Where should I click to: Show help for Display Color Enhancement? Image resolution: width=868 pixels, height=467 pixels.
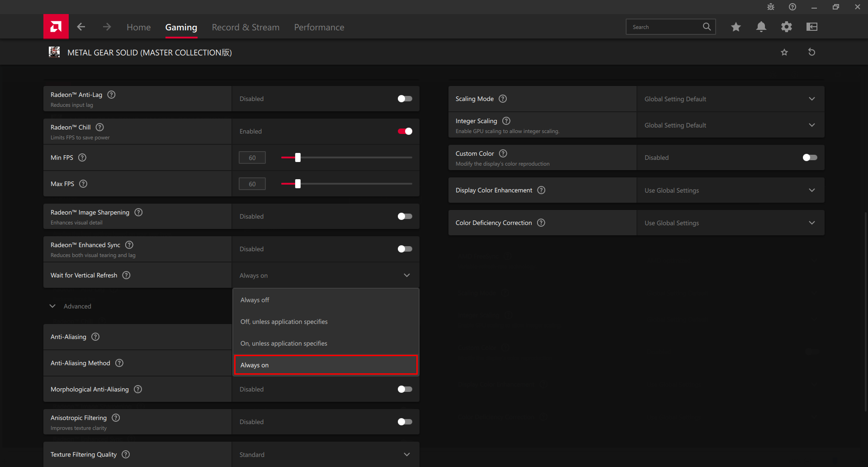[x=541, y=190]
